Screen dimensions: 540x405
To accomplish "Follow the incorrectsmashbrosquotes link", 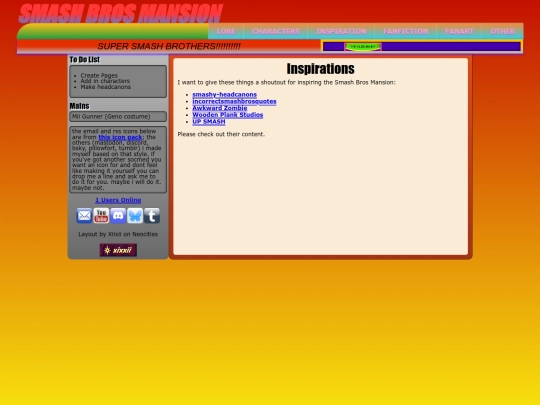I will click(234, 101).
